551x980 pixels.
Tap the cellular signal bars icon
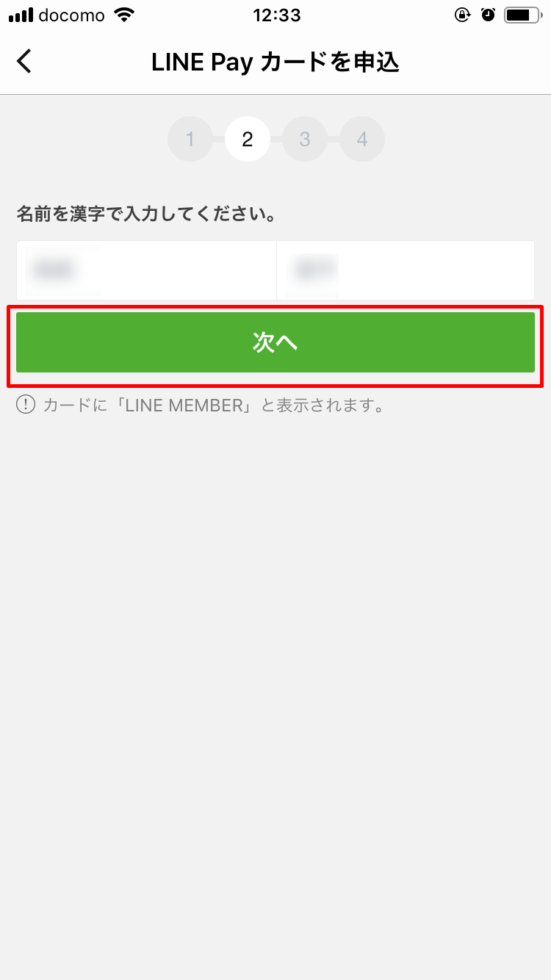tap(21, 15)
